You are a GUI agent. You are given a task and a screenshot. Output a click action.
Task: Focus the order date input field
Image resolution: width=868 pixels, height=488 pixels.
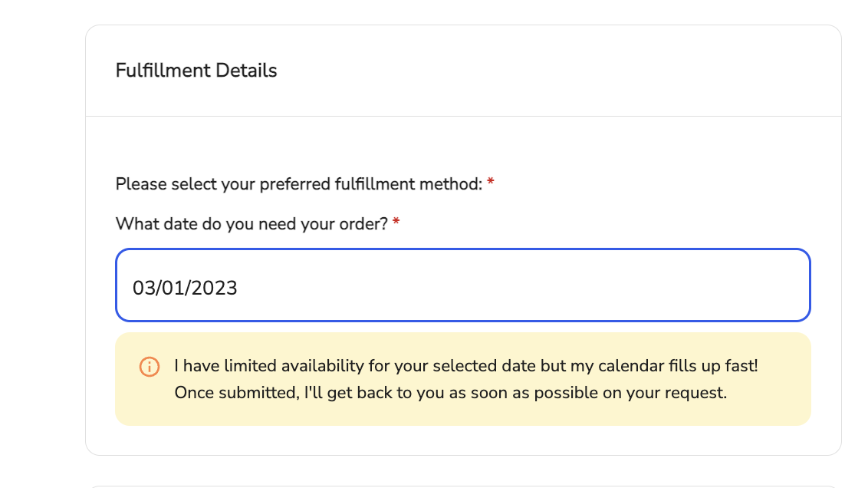pyautogui.click(x=463, y=285)
